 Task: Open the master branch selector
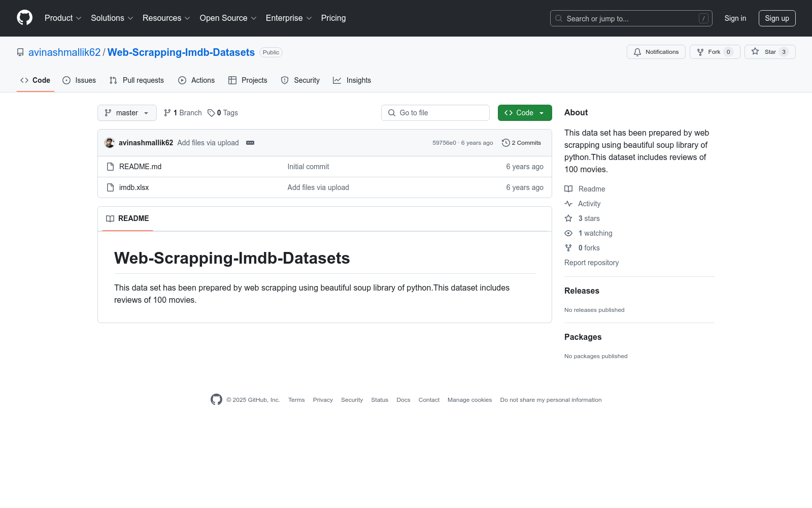point(127,113)
